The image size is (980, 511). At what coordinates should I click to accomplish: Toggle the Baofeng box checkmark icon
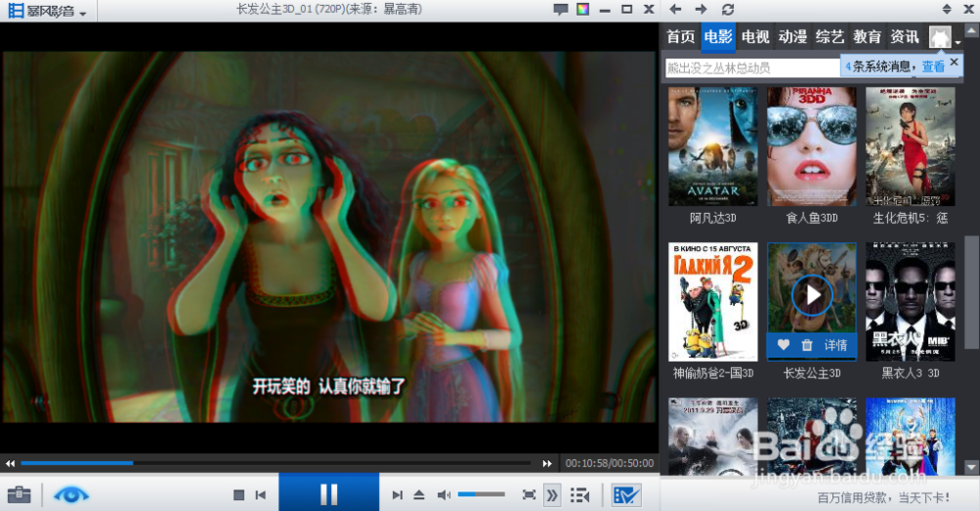pyautogui.click(x=626, y=495)
